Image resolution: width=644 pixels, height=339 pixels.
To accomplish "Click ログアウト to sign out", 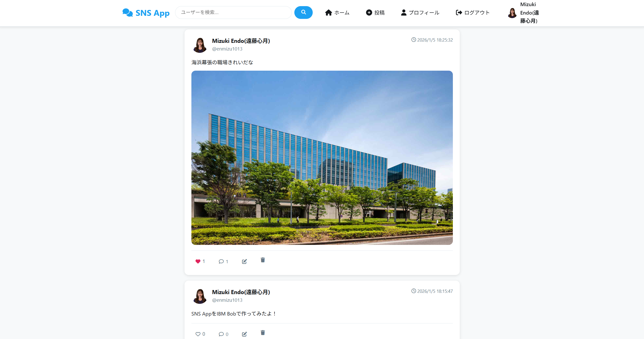I will (472, 12).
